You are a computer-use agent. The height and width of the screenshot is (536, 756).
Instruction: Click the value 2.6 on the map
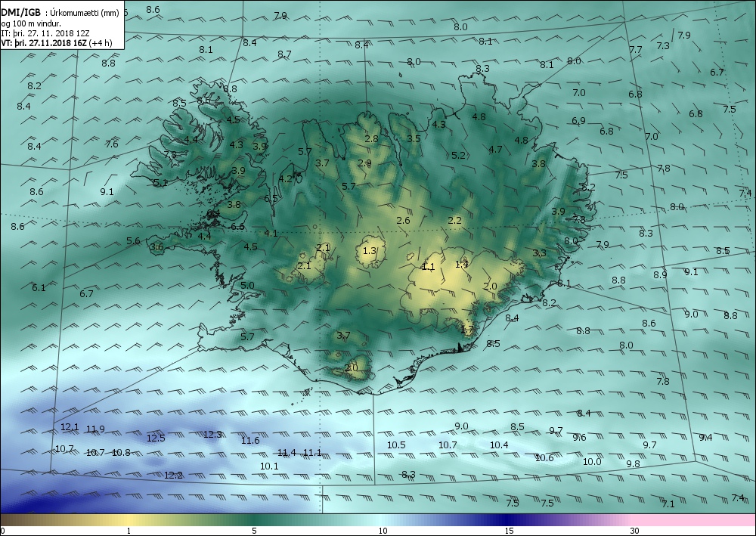pos(403,221)
